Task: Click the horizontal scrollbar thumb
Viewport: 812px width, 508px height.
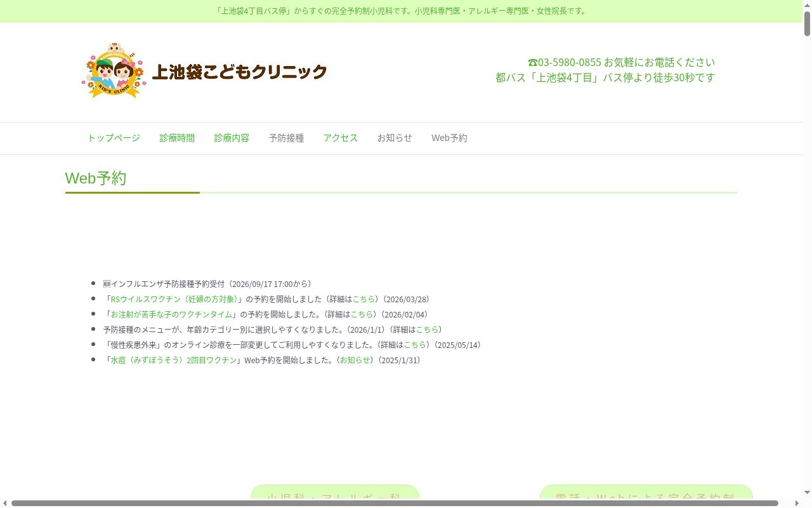Action: pyautogui.click(x=395, y=503)
